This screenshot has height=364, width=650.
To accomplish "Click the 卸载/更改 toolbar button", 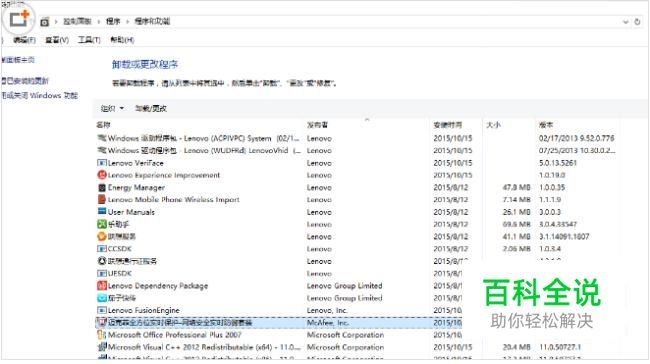I will click(151, 109).
